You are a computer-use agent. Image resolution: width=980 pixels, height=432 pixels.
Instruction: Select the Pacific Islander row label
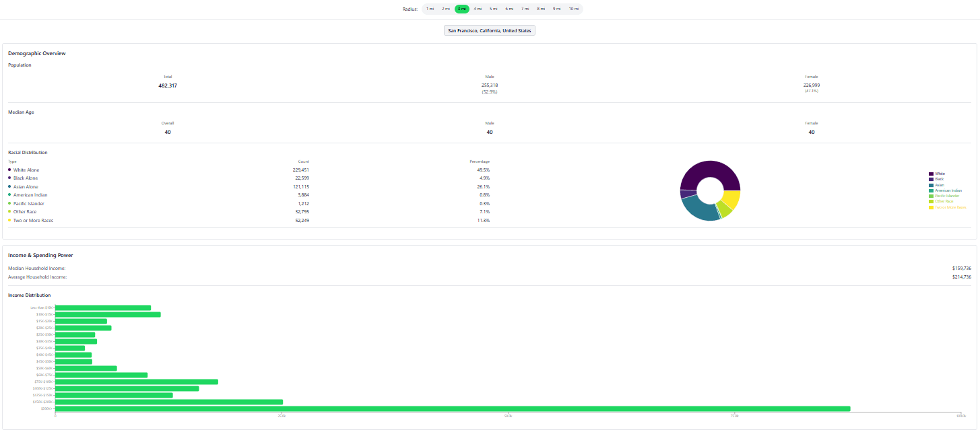pyautogui.click(x=30, y=203)
